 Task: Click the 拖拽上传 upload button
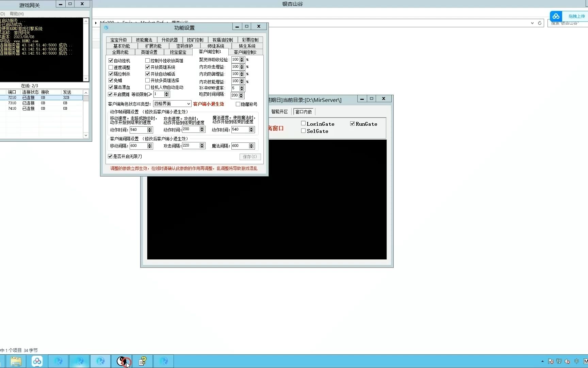577,16
